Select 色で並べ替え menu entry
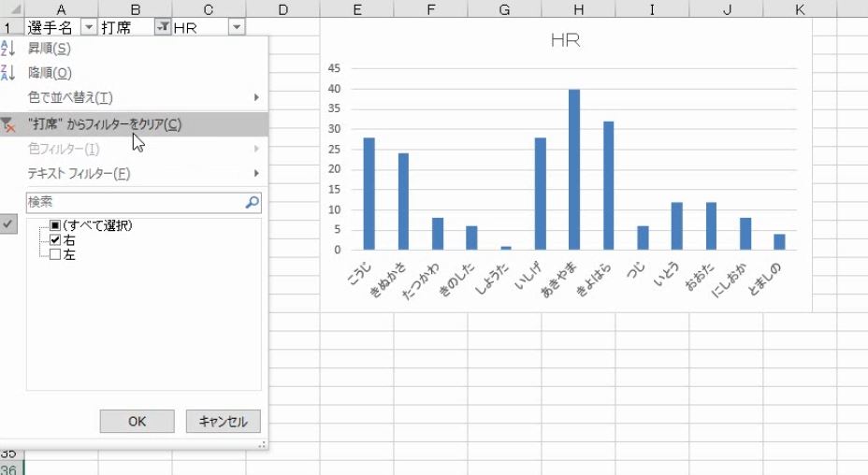The image size is (868, 475). [x=134, y=97]
